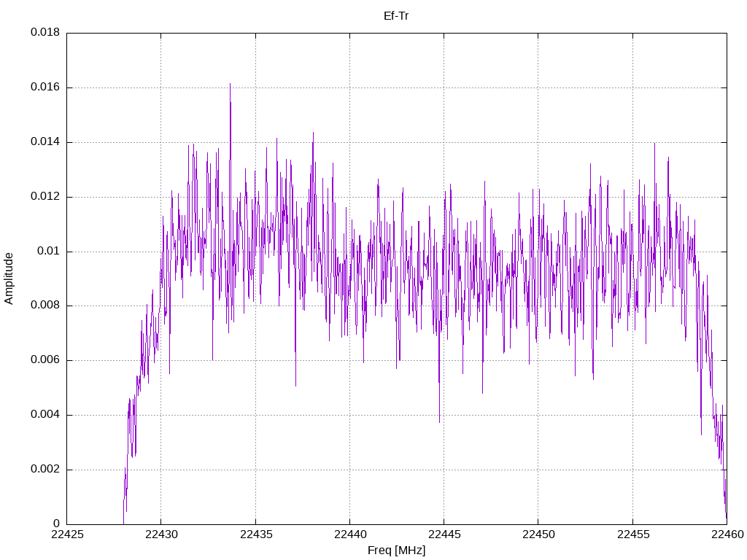Viewport: 747px width, 560px height.
Task: Click y-axis tick label 0.01
Action: click(49, 251)
